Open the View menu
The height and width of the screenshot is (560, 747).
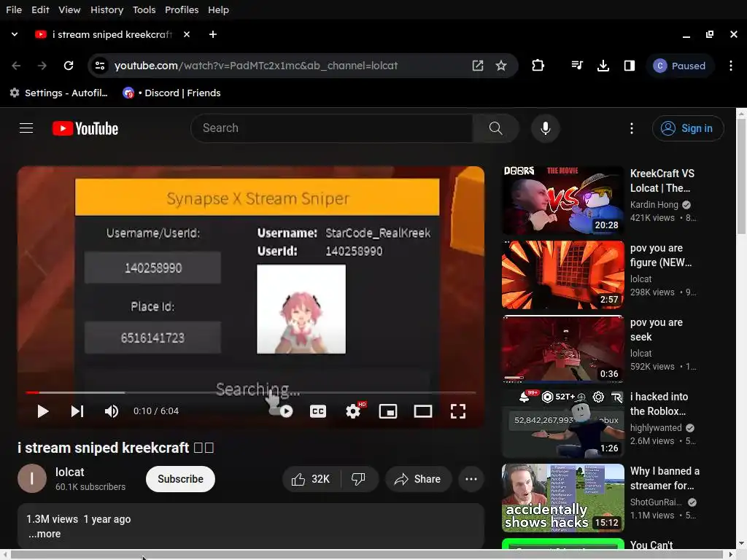[x=69, y=9]
